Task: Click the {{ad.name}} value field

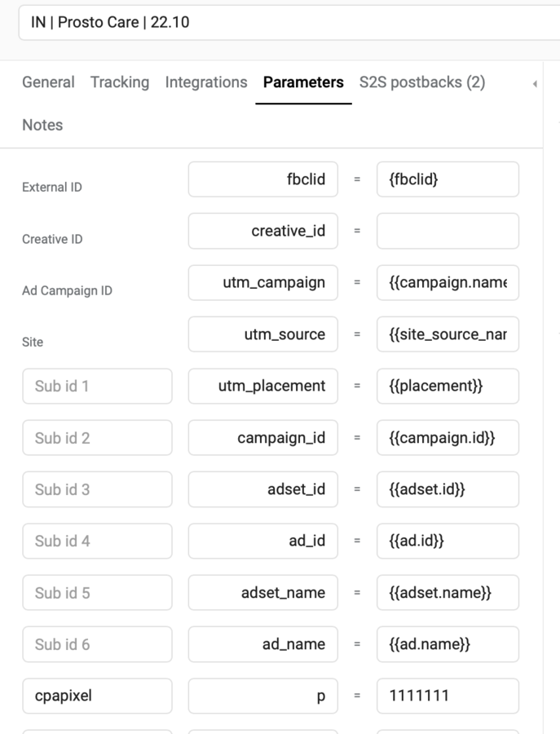Action: click(448, 644)
